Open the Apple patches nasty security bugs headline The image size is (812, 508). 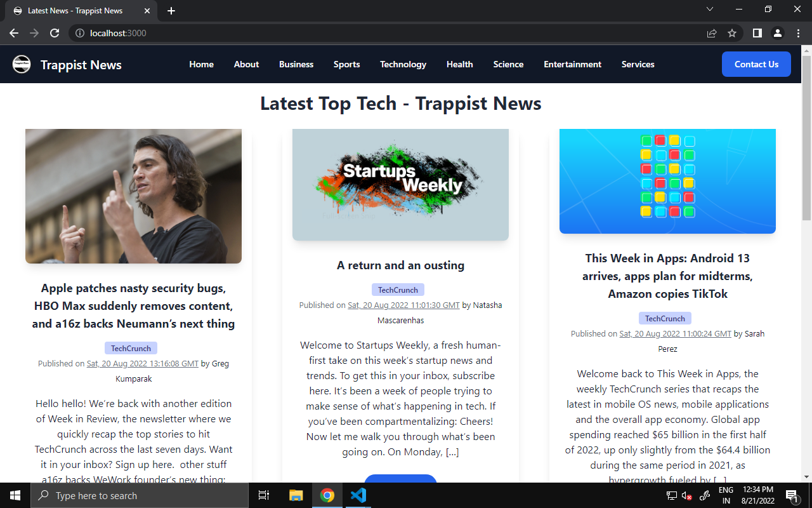click(x=133, y=306)
